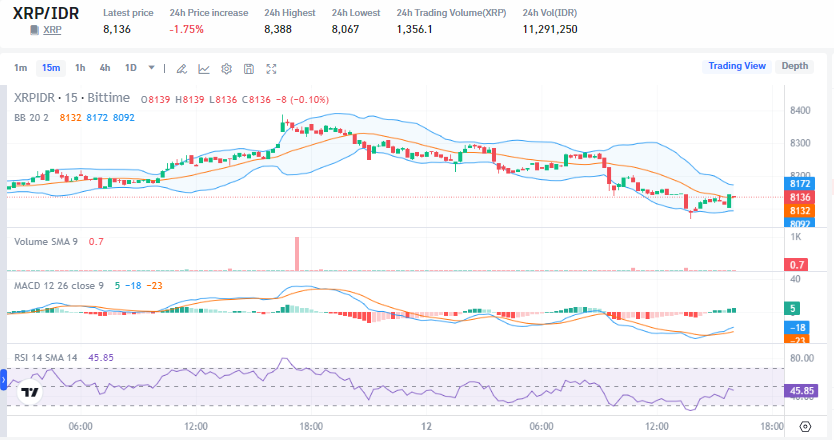Click the RSI 14 SMA 14 legend
The height and width of the screenshot is (440, 834).
[x=46, y=358]
